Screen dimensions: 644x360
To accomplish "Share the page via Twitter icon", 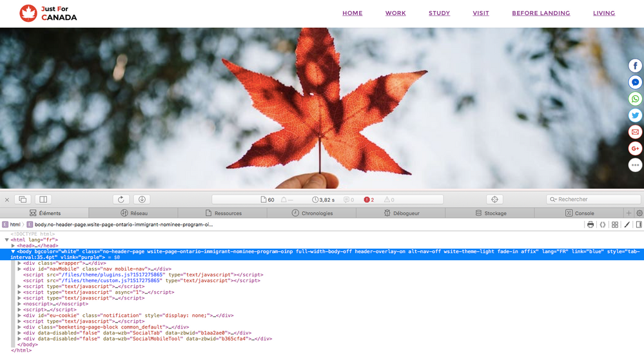I will (x=636, y=115).
